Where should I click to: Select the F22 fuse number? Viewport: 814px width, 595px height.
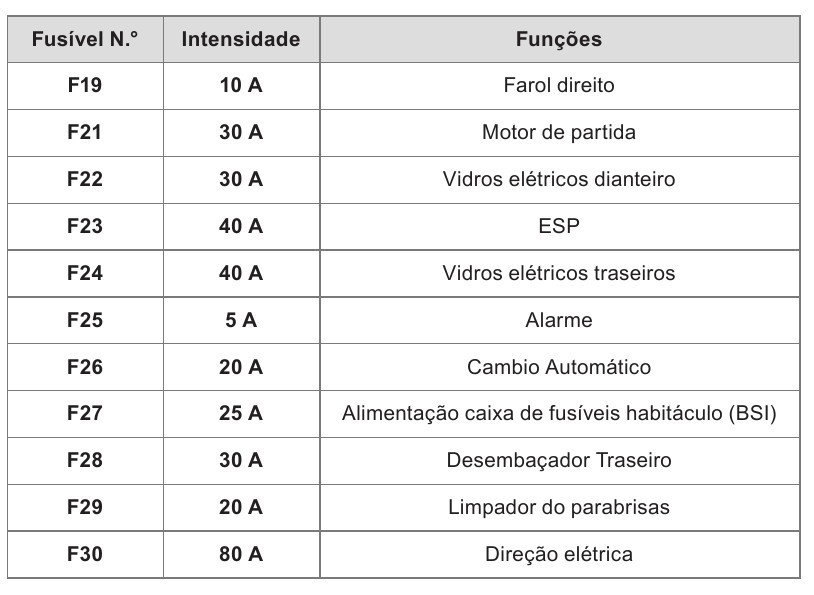tap(85, 180)
